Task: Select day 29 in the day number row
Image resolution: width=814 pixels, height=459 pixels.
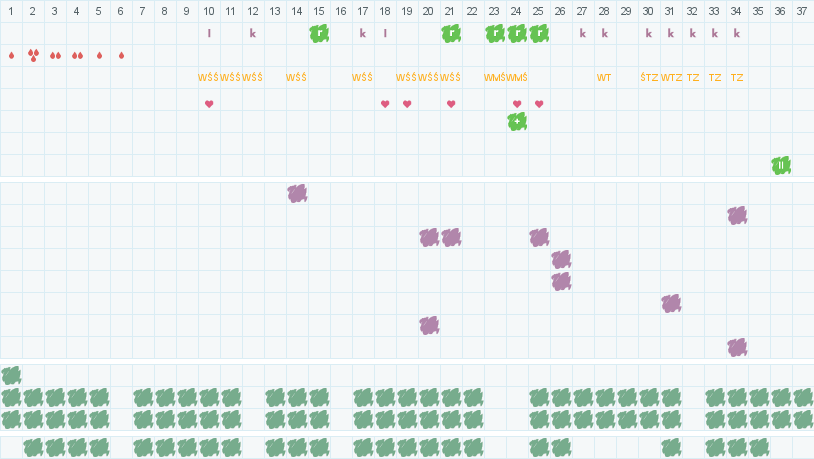Action: click(627, 11)
